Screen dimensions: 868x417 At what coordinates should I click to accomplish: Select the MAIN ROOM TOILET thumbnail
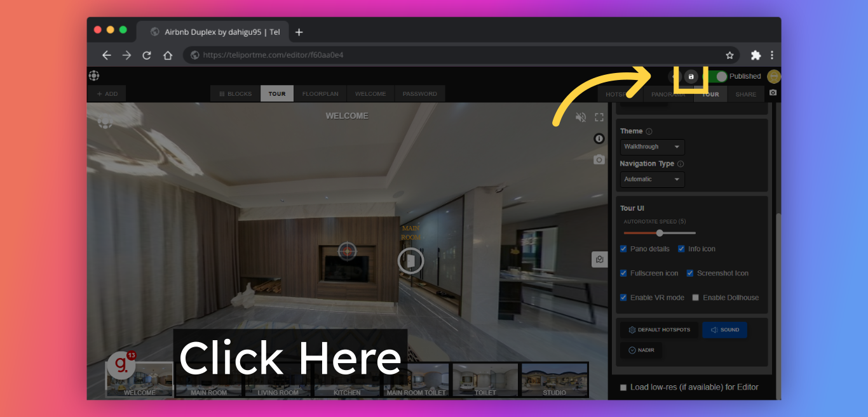[416, 380]
